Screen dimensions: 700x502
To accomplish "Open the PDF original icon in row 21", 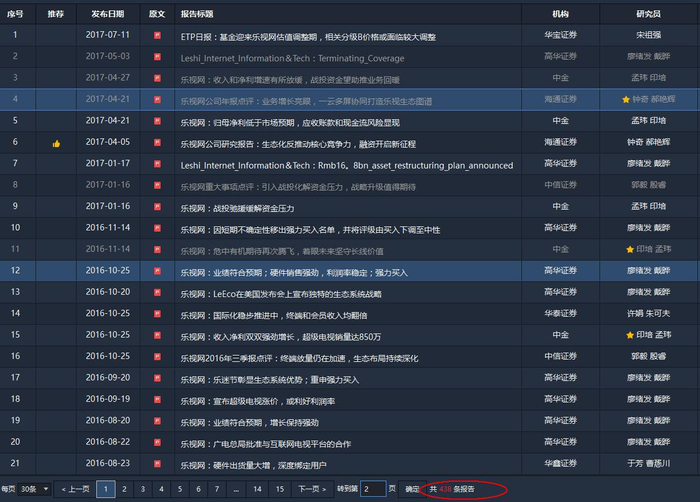I will [x=157, y=464].
